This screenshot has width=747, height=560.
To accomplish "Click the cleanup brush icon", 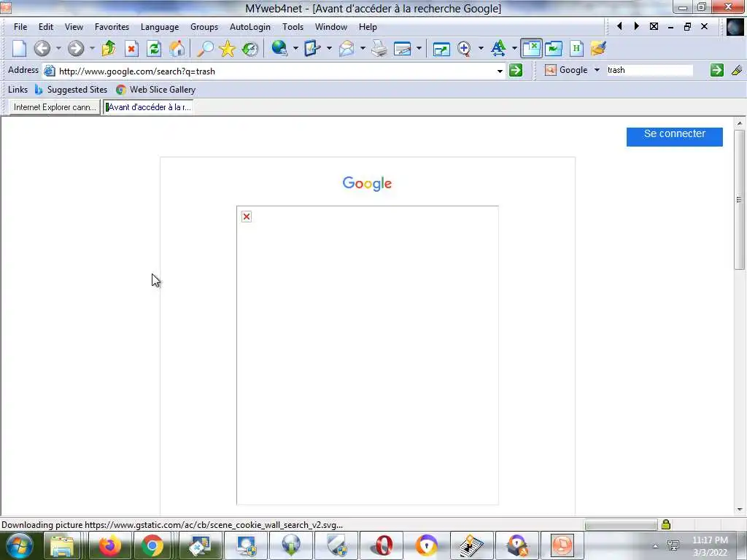I will tap(598, 49).
